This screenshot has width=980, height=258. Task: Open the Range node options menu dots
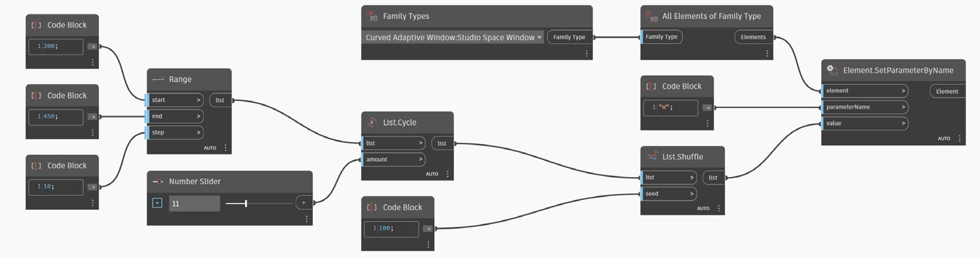click(226, 148)
